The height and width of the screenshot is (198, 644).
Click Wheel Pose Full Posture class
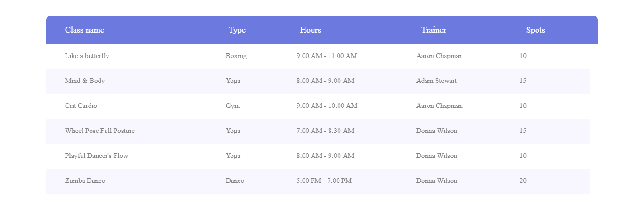coord(100,131)
